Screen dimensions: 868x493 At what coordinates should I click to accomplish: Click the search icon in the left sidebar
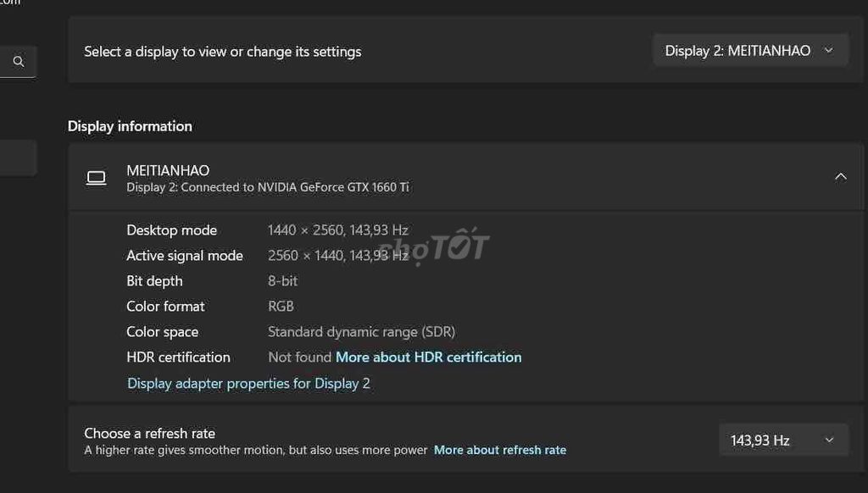[x=18, y=61]
